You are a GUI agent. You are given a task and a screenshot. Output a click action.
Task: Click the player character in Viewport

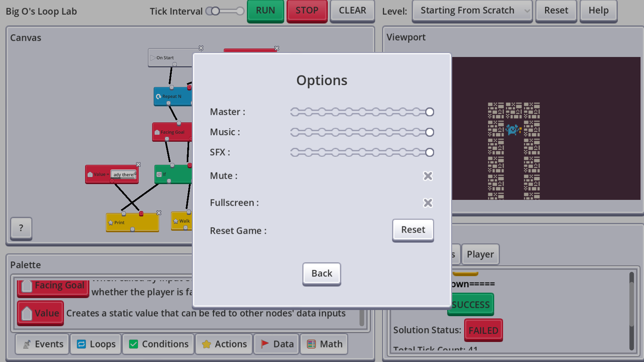(x=513, y=129)
